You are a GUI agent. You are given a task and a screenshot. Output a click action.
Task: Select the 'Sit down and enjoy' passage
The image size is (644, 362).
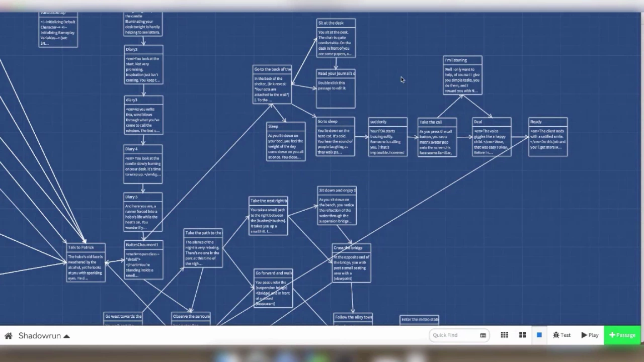click(x=337, y=206)
